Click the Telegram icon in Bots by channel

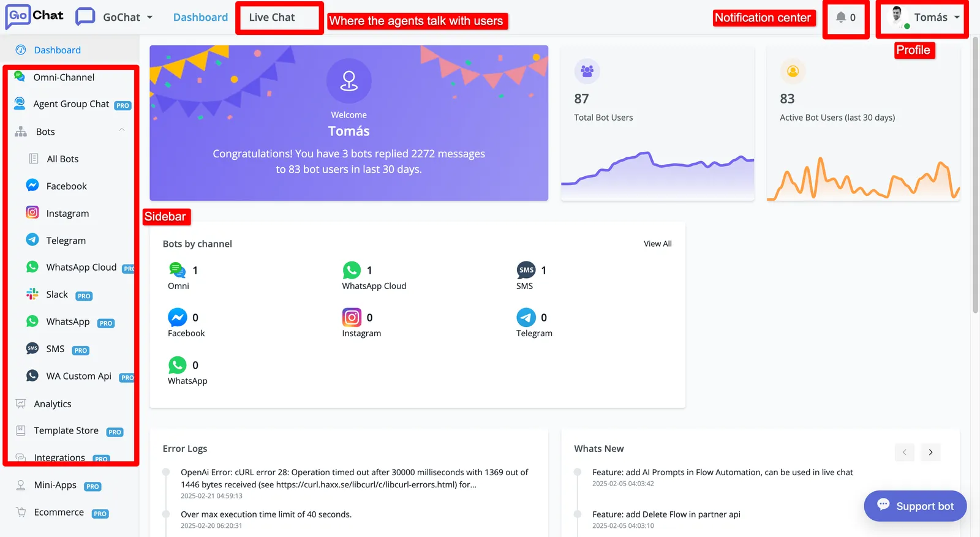pyautogui.click(x=526, y=317)
